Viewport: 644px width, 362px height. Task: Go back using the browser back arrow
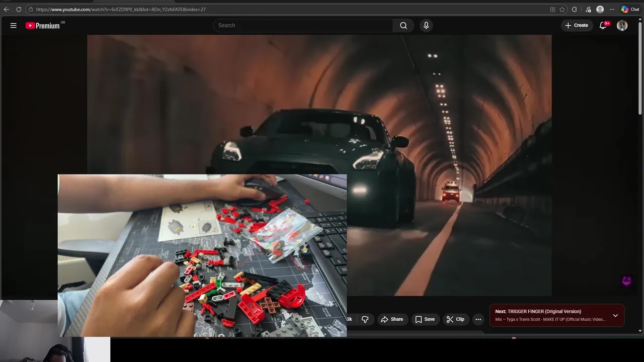click(x=7, y=9)
